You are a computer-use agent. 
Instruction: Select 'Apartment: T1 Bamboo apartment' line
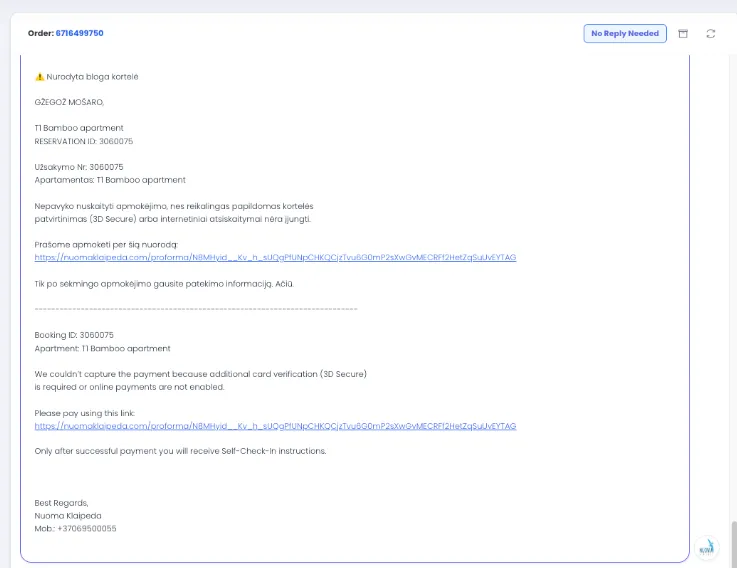pos(102,348)
